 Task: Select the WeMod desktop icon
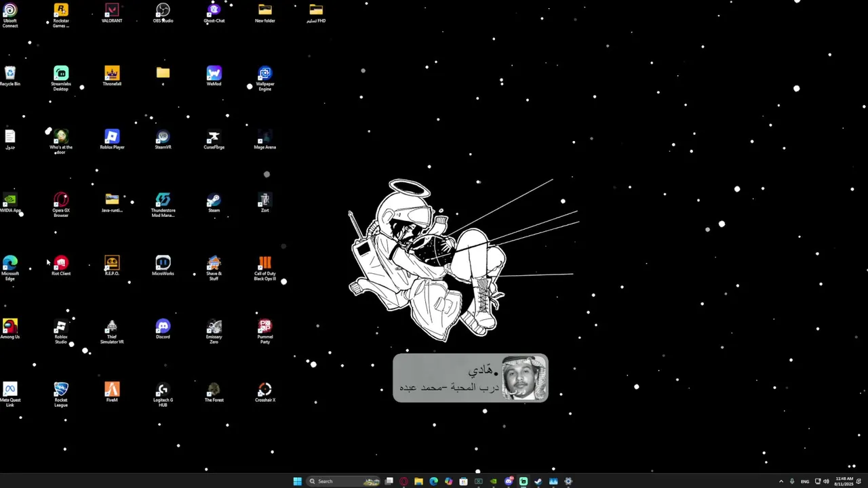(214, 77)
